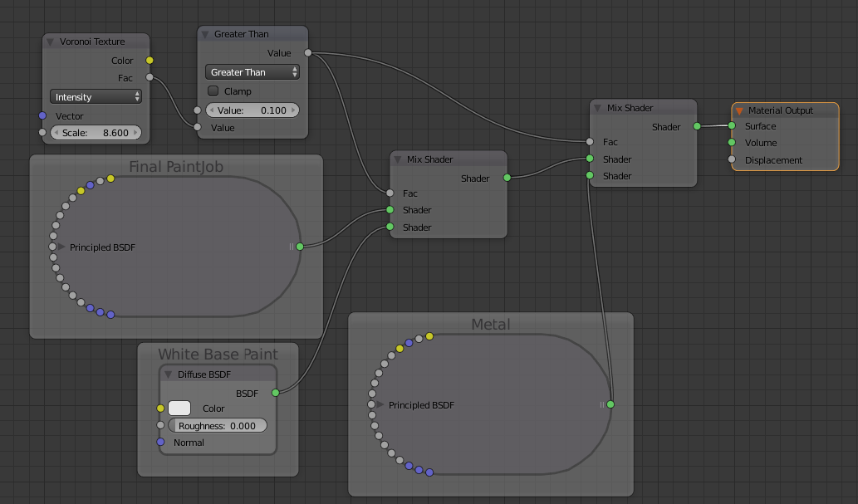Click the top yellow socket of the Metal Principled BSDF
Image resolution: width=858 pixels, height=504 pixels.
(429, 336)
